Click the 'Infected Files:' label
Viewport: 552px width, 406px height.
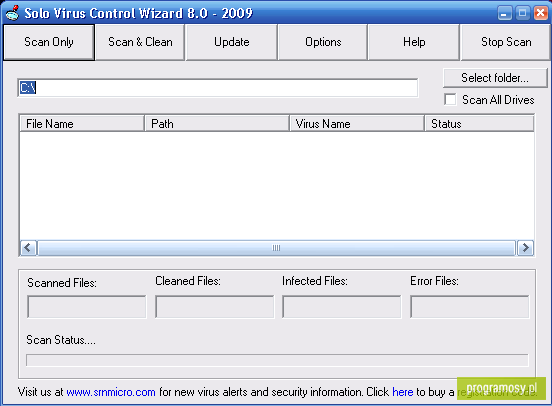[x=315, y=281]
